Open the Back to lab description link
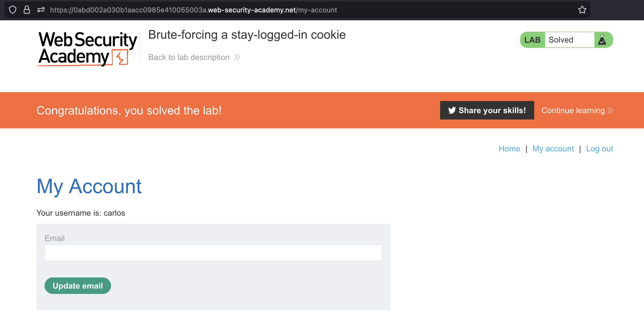Image resolution: width=644 pixels, height=321 pixels. (x=189, y=57)
